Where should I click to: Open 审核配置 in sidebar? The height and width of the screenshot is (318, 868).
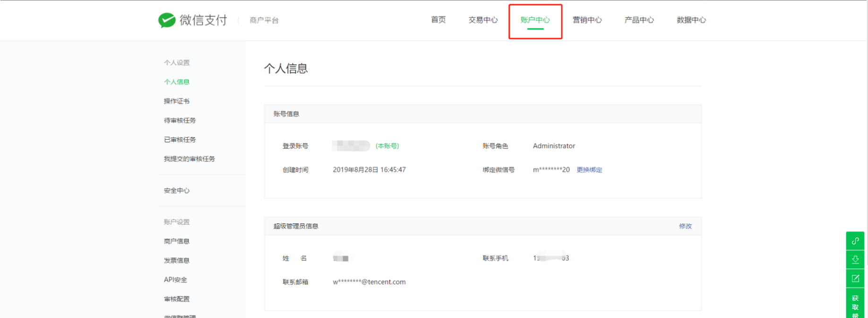177,299
